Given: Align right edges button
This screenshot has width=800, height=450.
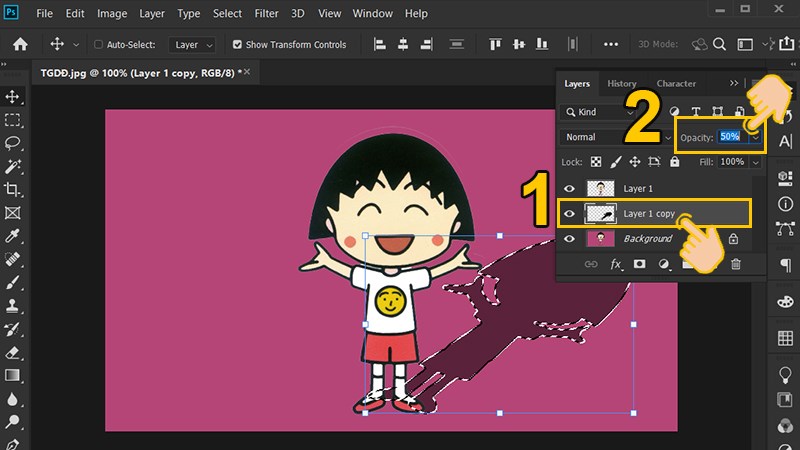Looking at the screenshot, I should (x=427, y=44).
